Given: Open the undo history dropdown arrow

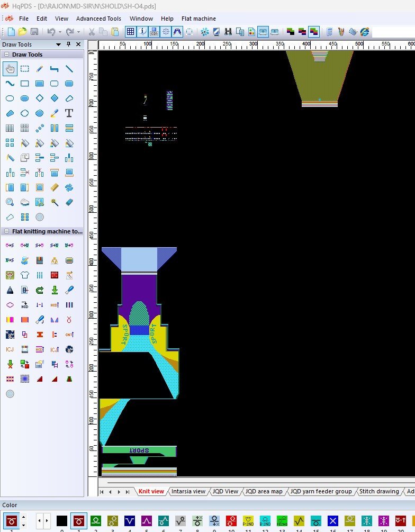Looking at the screenshot, I should click(60, 32).
